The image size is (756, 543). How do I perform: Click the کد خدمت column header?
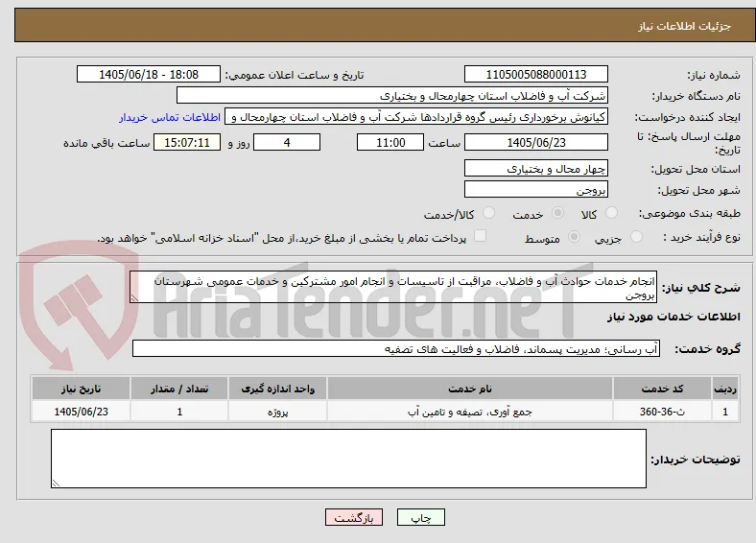pos(663,389)
